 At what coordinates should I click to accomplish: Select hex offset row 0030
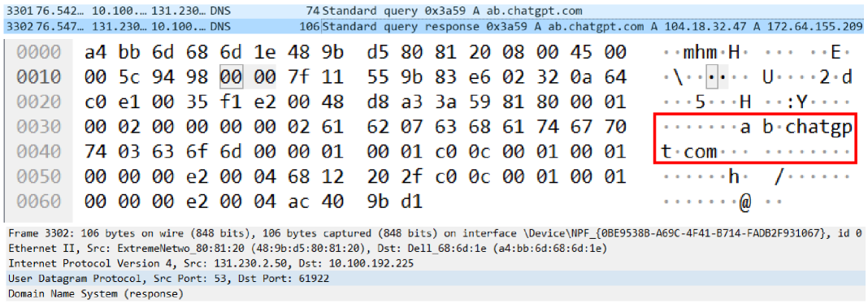click(x=39, y=127)
